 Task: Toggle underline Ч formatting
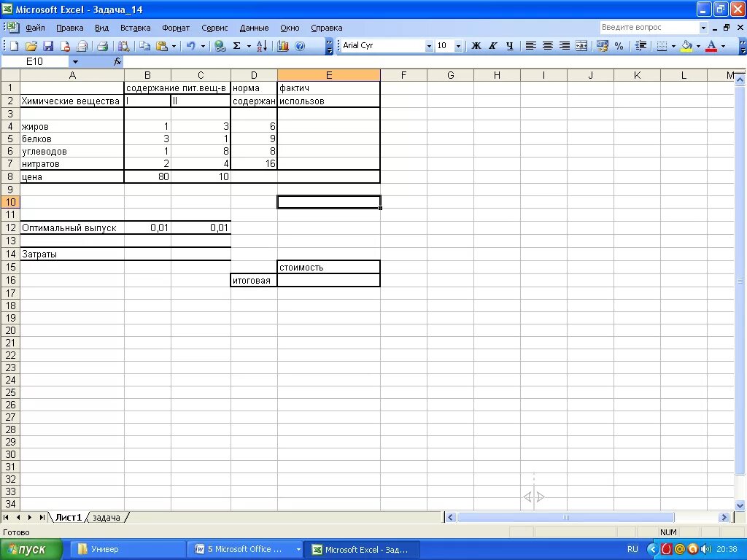click(x=510, y=46)
